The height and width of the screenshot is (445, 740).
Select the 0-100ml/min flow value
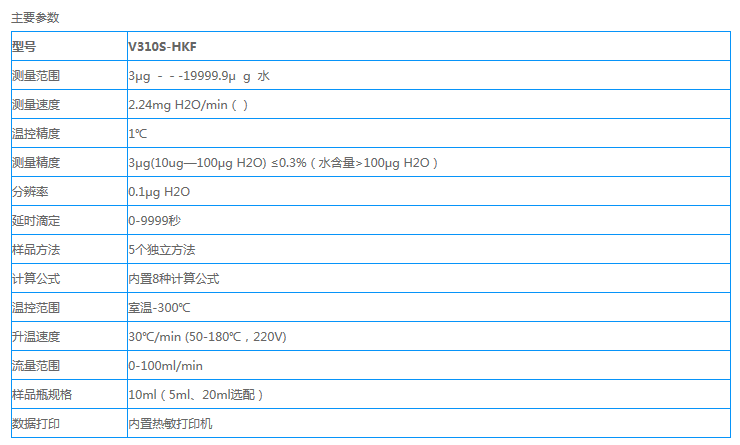coord(165,366)
